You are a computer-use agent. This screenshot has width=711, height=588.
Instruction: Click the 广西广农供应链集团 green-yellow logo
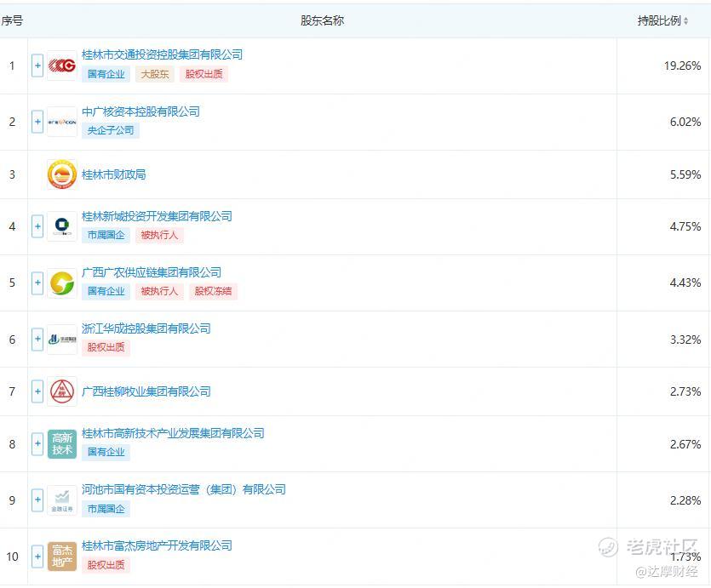pos(62,283)
